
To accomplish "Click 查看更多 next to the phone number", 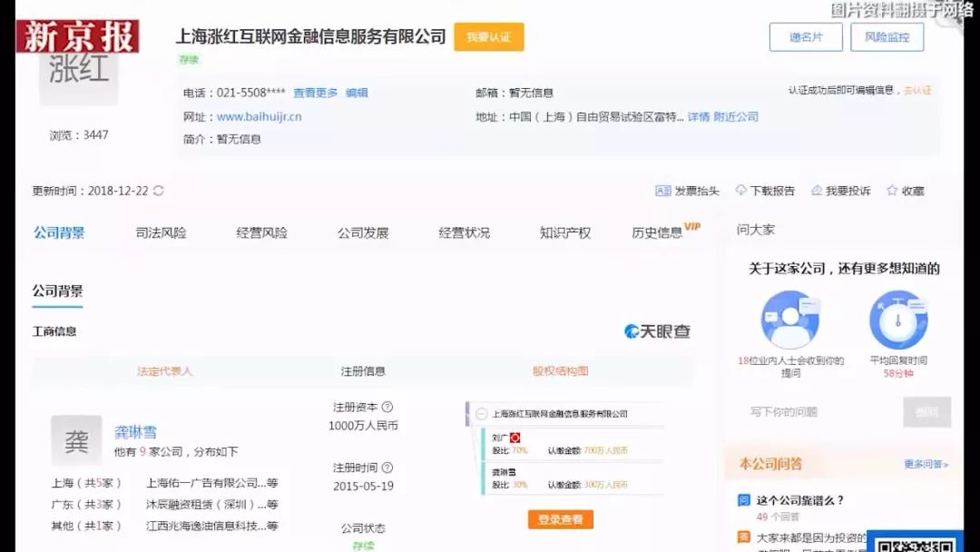I will click(x=315, y=94).
